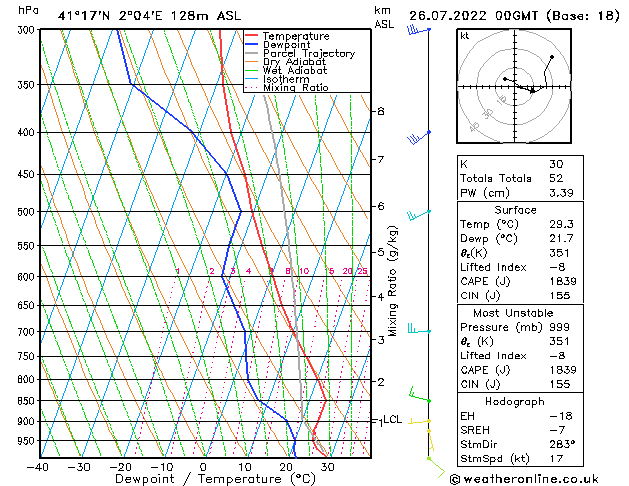629x486 pixels.
Task: Click the StmDir row value 283°
Action: [560, 444]
